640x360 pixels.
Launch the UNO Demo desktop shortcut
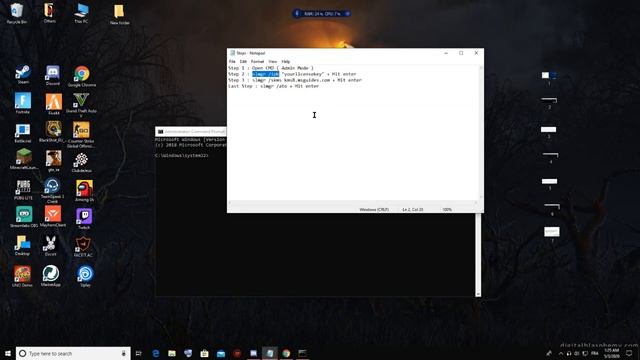[22, 276]
